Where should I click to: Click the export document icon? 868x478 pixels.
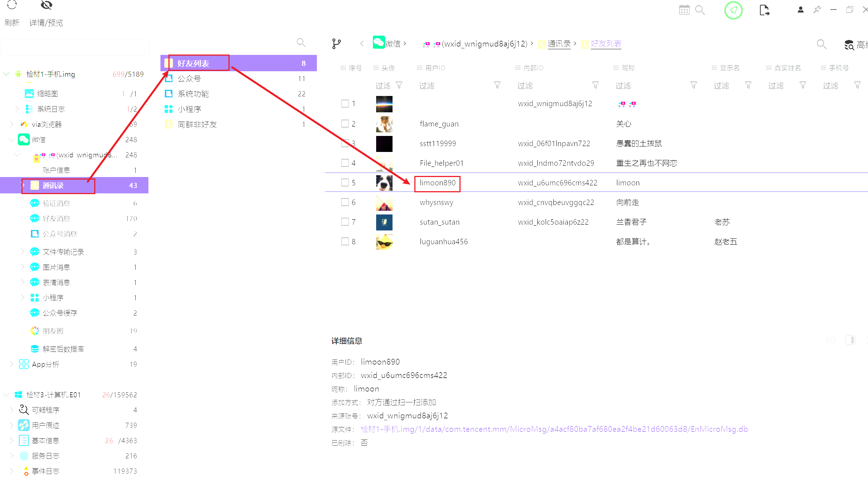(x=764, y=10)
